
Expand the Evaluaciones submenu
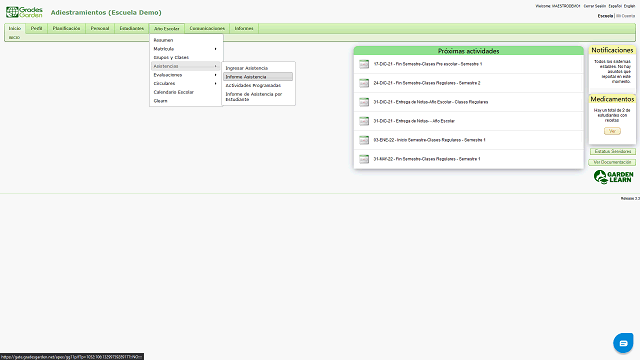pyautogui.click(x=185, y=75)
